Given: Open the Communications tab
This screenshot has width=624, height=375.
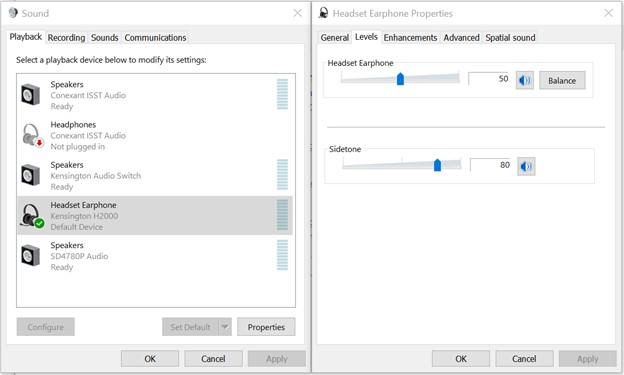Looking at the screenshot, I should (x=155, y=37).
